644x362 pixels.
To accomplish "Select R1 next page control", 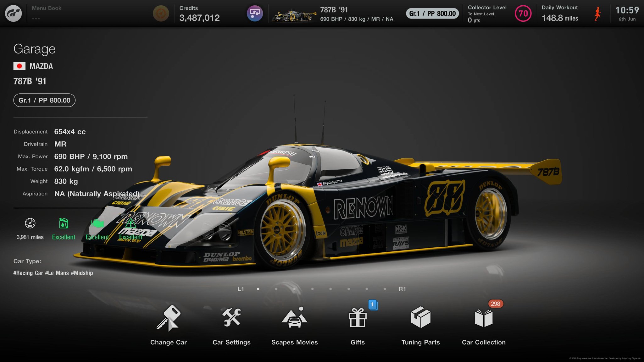I will coord(402,289).
